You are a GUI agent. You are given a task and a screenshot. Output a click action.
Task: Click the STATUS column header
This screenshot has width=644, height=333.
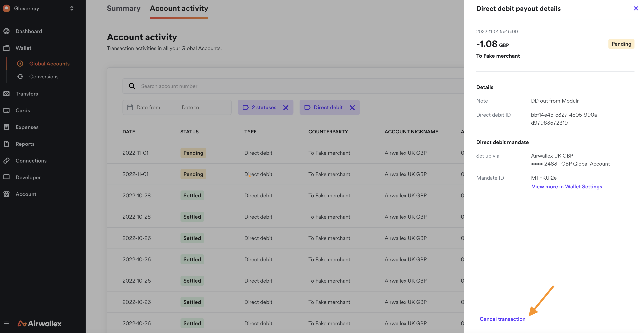click(189, 132)
